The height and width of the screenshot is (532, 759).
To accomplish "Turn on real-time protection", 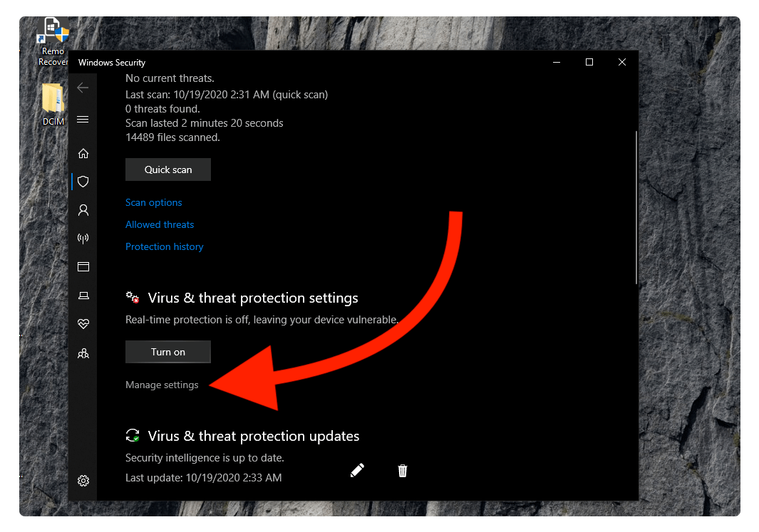I will coord(168,352).
